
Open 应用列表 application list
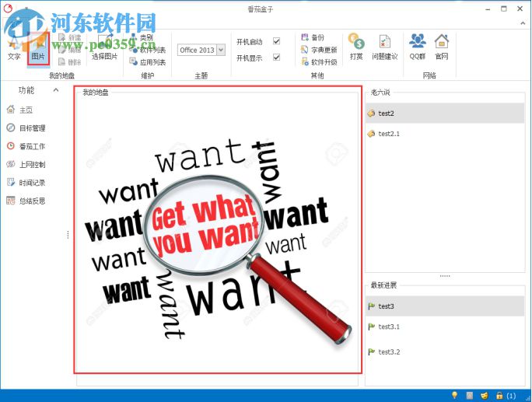pos(148,62)
